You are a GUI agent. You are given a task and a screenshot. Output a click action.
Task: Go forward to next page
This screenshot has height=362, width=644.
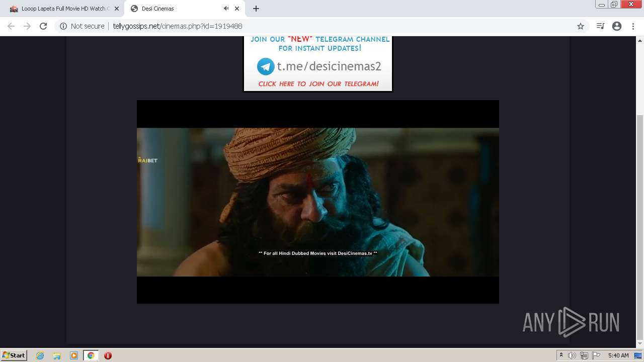[x=27, y=26]
